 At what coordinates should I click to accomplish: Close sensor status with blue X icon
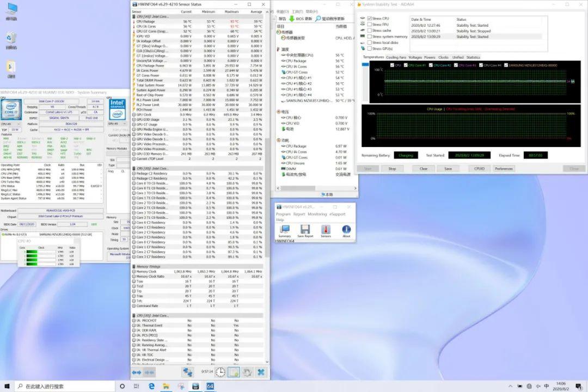(x=261, y=372)
